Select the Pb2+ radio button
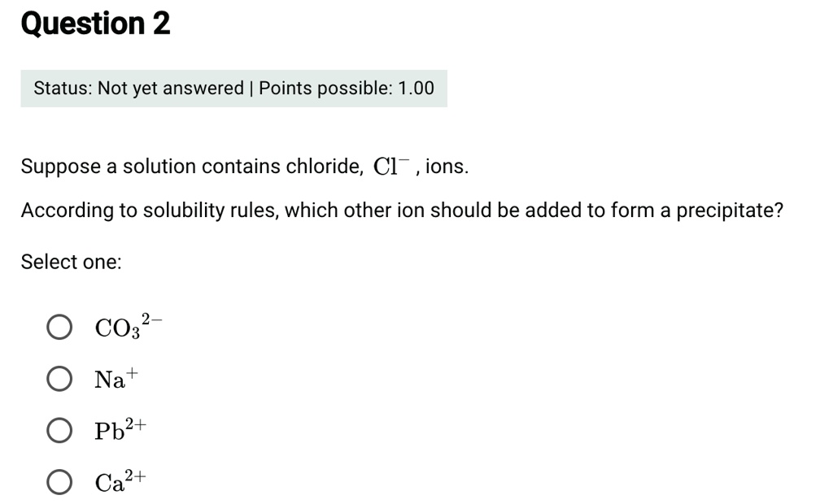This screenshot has width=833, height=504. coord(59,430)
